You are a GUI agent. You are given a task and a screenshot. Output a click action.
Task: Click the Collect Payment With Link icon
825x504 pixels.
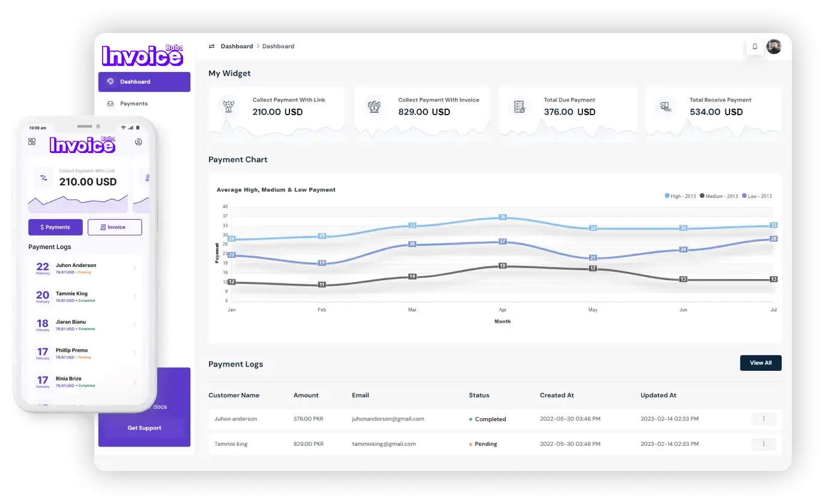[228, 107]
